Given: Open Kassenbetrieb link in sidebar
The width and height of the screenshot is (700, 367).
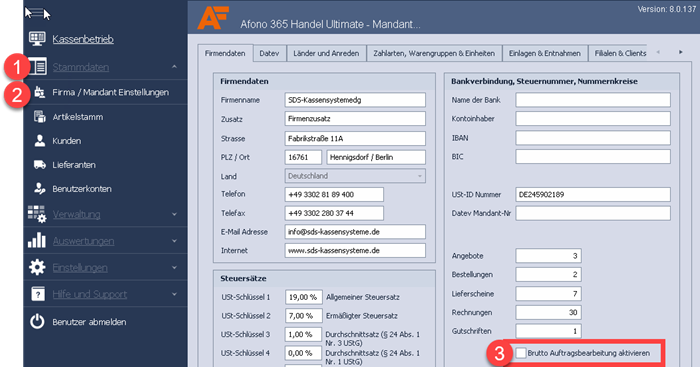Looking at the screenshot, I should click(83, 39).
